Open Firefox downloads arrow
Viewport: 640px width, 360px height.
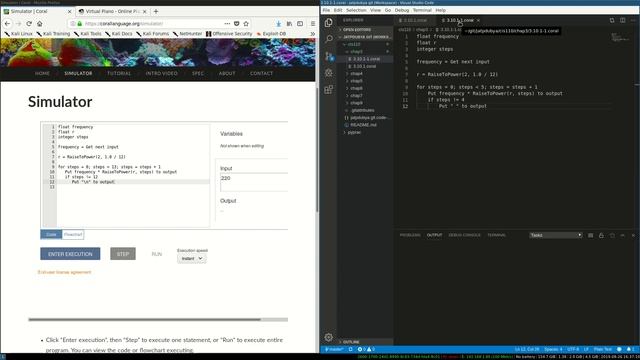278,24
